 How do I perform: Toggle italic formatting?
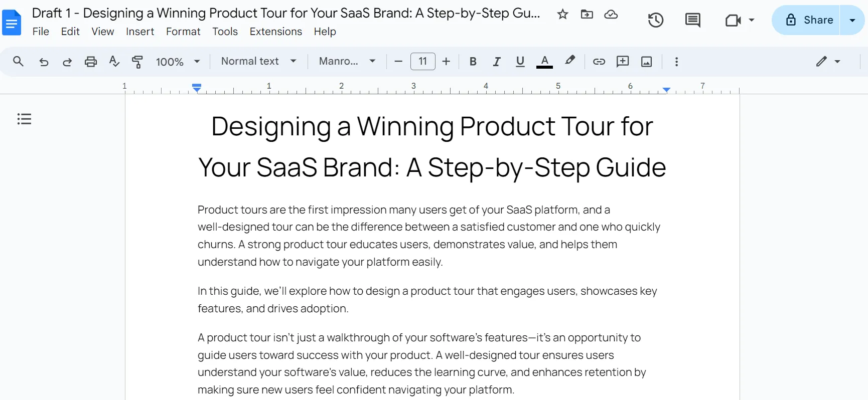[496, 62]
